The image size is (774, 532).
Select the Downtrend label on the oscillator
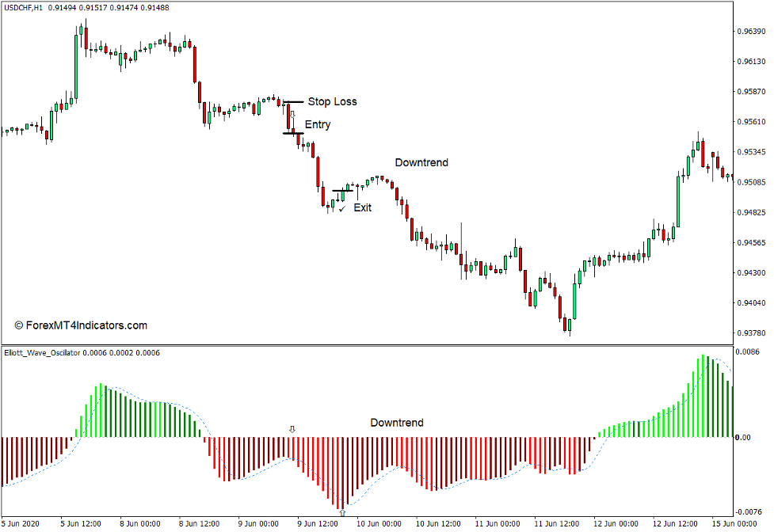(396, 423)
